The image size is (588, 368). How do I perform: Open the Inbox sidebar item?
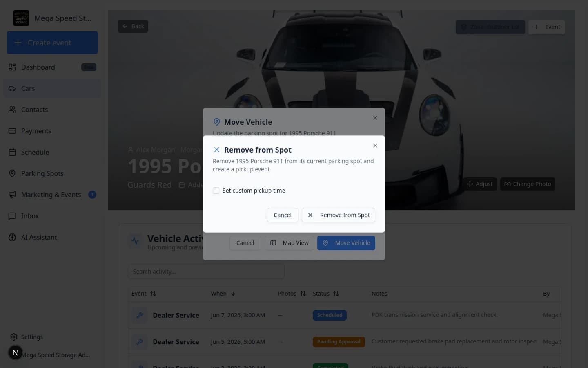point(52,216)
